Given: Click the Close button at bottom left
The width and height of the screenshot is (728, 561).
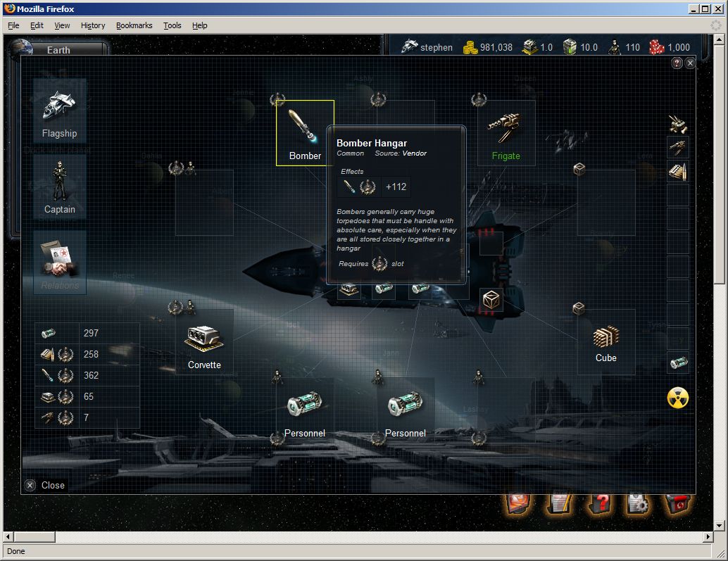Looking at the screenshot, I should coord(46,485).
